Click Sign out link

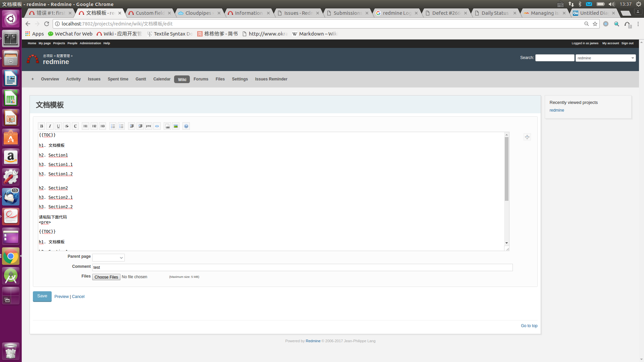click(627, 43)
